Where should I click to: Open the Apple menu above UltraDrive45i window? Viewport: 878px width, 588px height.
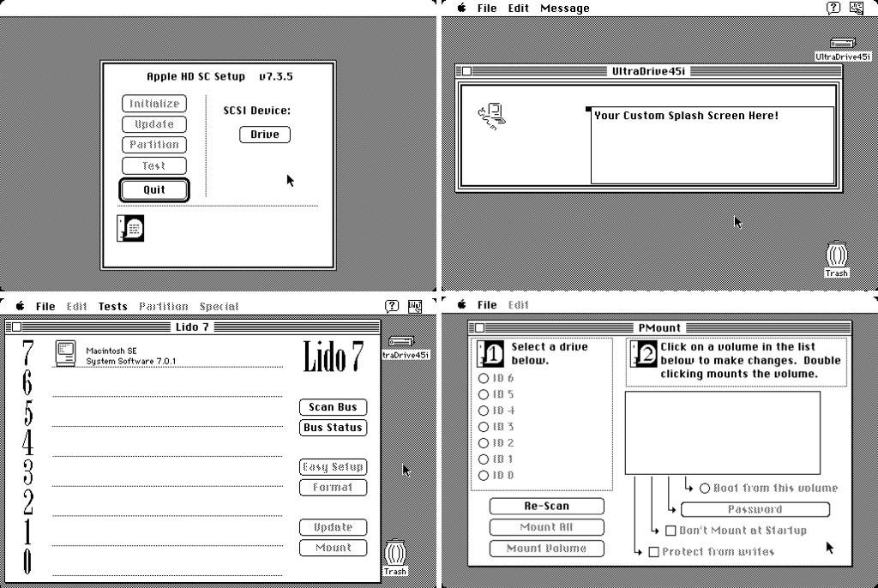point(461,8)
